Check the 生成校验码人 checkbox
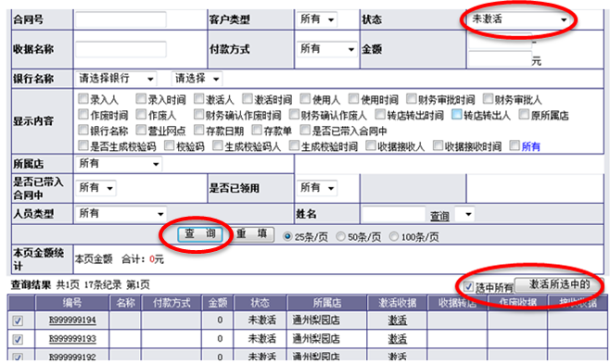The width and height of the screenshot is (610, 364). tap(218, 145)
